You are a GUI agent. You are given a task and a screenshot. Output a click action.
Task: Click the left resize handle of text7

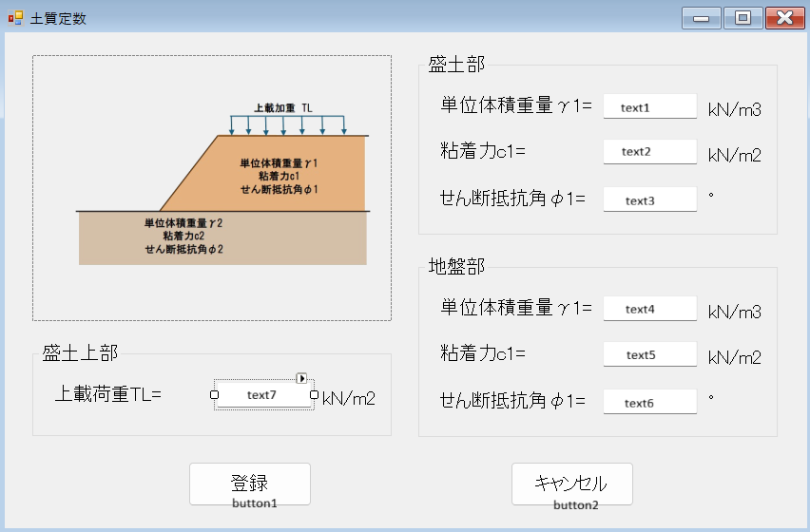point(214,394)
